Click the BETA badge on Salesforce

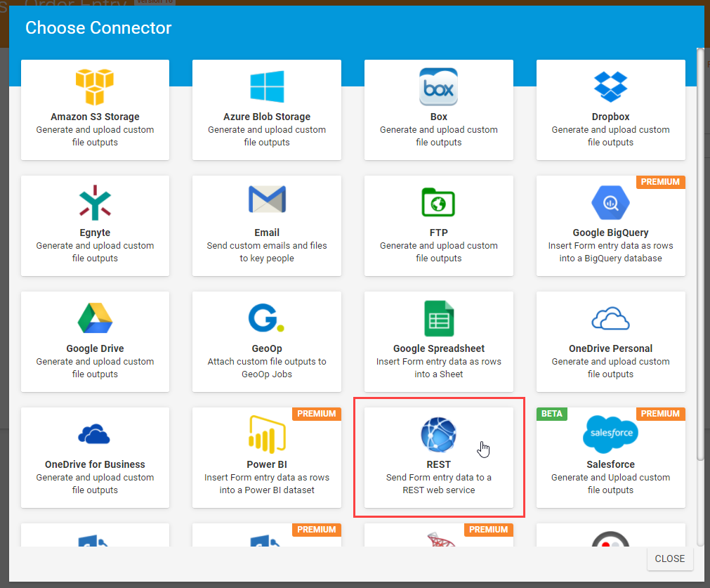551,414
